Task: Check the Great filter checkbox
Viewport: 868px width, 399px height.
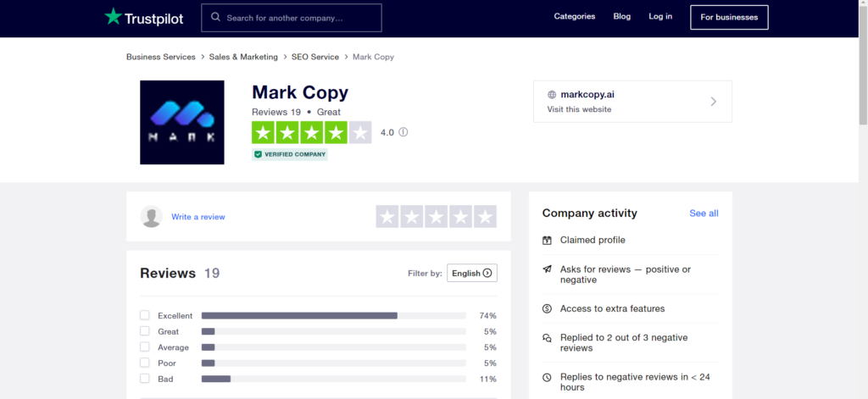Action: 144,331
